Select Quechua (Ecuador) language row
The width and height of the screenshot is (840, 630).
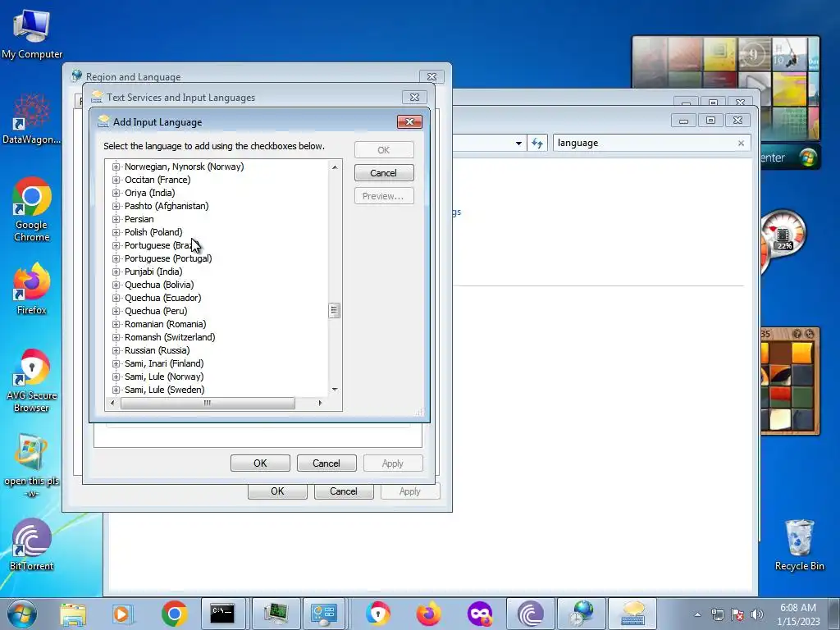coord(163,298)
